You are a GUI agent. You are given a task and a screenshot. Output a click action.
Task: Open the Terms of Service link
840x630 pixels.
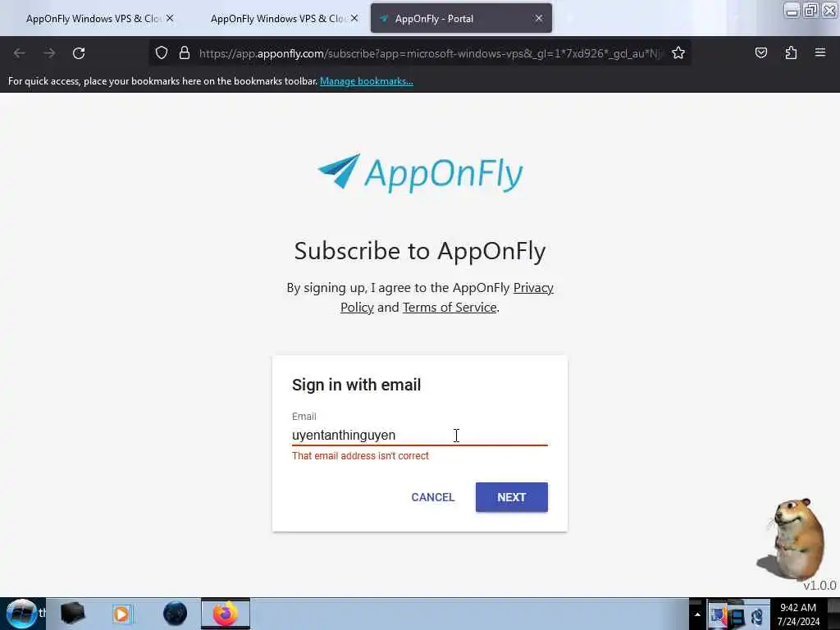pyautogui.click(x=450, y=308)
